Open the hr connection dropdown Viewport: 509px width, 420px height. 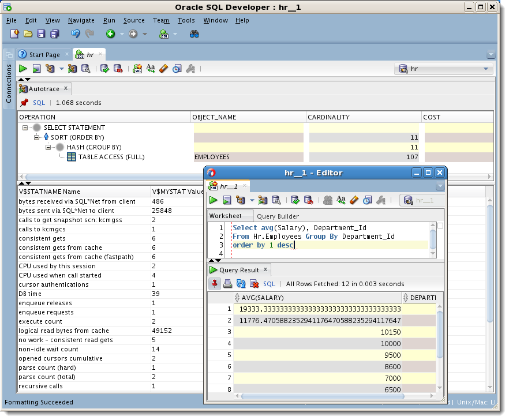[485, 69]
